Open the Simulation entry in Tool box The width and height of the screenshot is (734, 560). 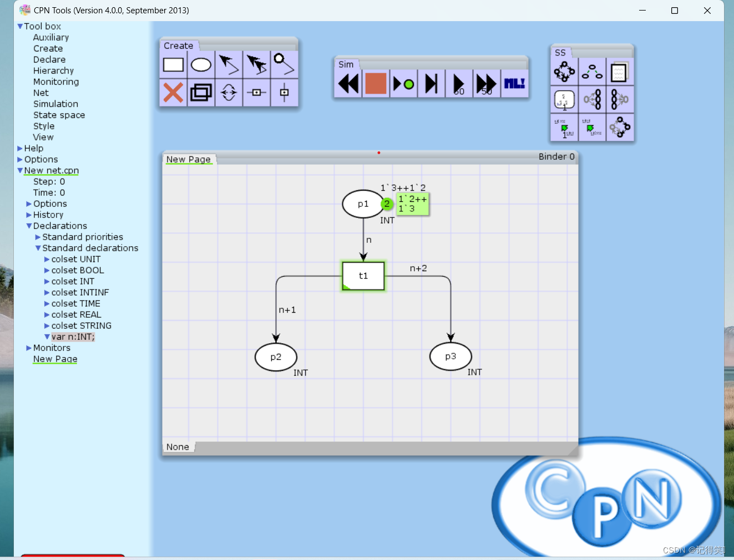click(x=55, y=104)
